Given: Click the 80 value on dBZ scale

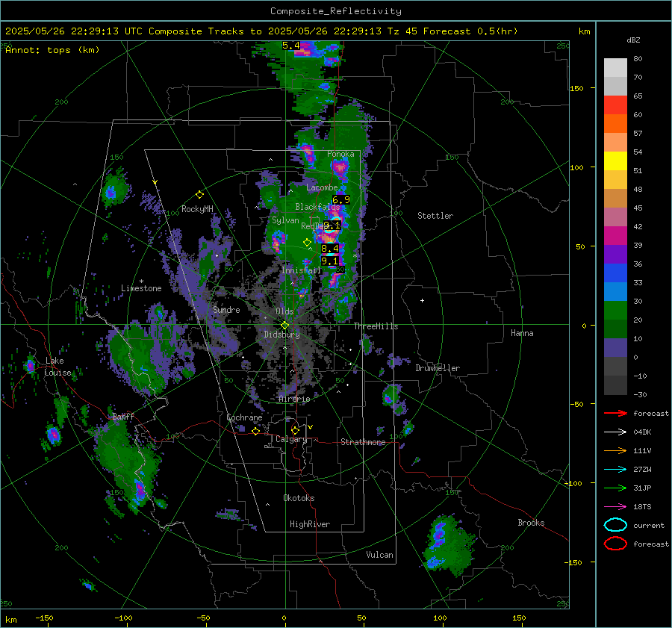Looking at the screenshot, I should [638, 59].
